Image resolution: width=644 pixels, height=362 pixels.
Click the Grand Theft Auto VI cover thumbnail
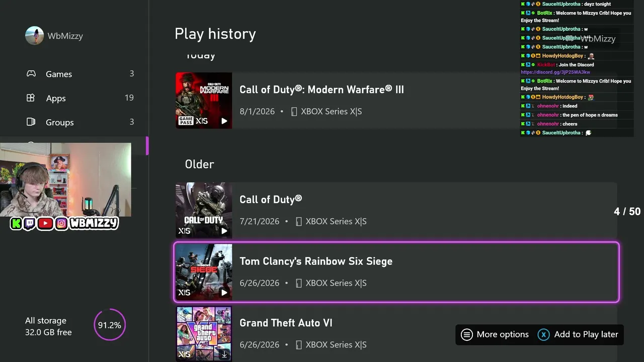click(204, 334)
